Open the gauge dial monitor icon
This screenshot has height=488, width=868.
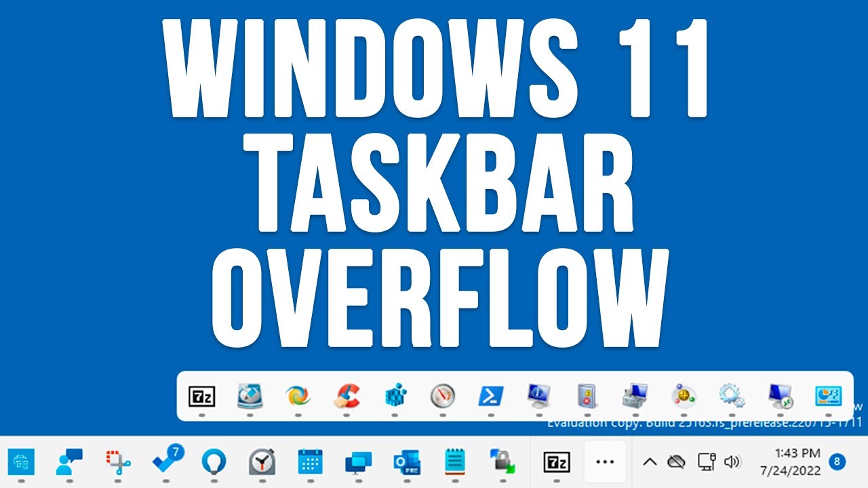[x=443, y=396]
